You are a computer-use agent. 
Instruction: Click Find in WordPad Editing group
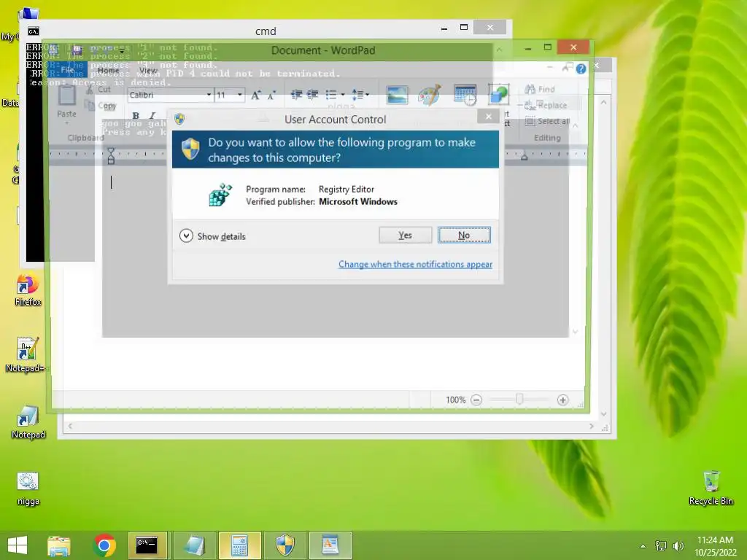[x=540, y=89]
